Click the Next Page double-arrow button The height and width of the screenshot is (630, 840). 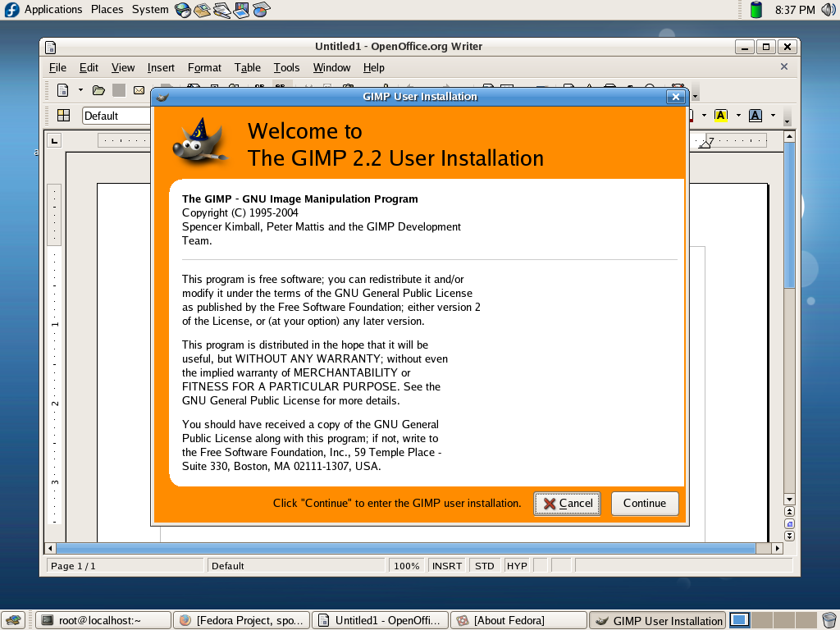tap(789, 536)
